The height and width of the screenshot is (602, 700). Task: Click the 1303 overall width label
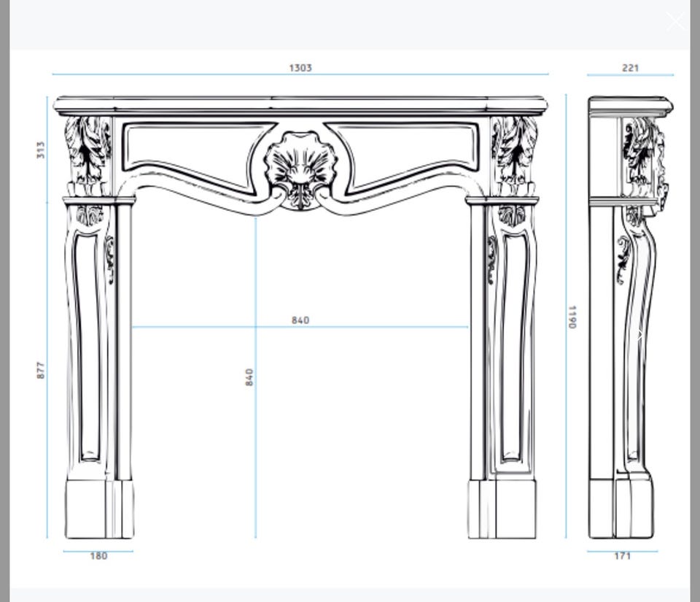click(300, 68)
